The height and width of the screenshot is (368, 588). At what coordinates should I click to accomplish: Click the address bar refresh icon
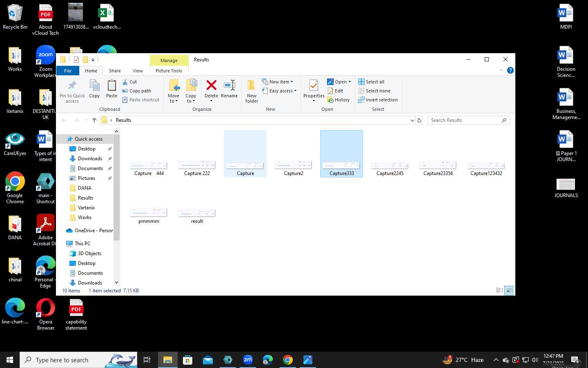pyautogui.click(x=419, y=120)
